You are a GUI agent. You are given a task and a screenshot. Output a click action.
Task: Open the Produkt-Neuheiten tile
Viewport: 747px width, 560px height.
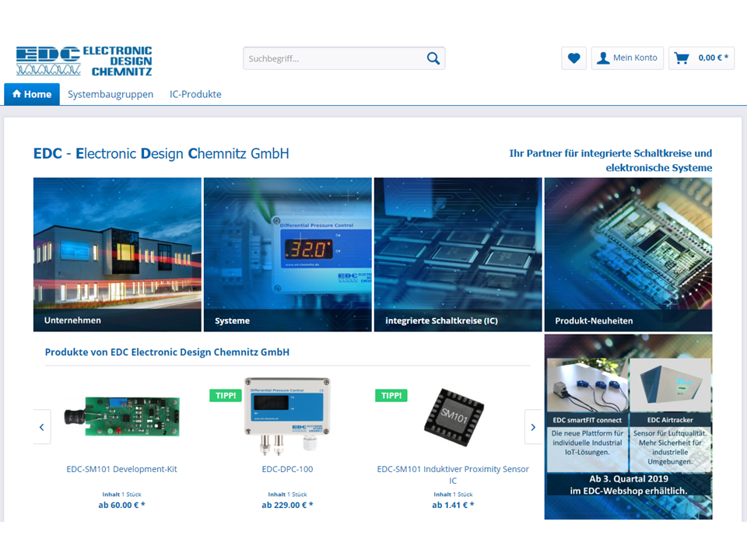click(x=629, y=254)
